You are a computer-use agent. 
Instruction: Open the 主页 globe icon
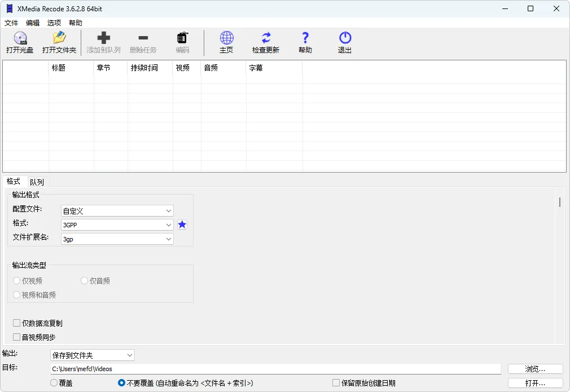(226, 38)
